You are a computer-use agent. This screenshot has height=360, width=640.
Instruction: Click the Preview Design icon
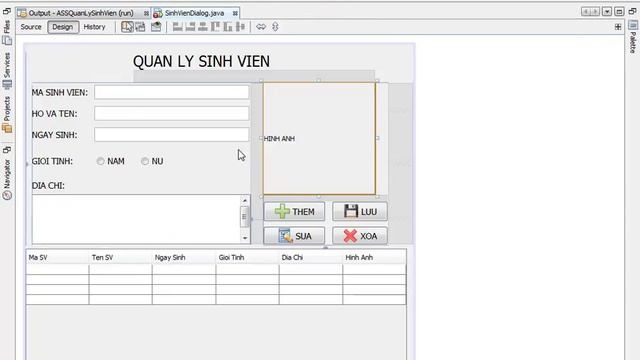156,27
